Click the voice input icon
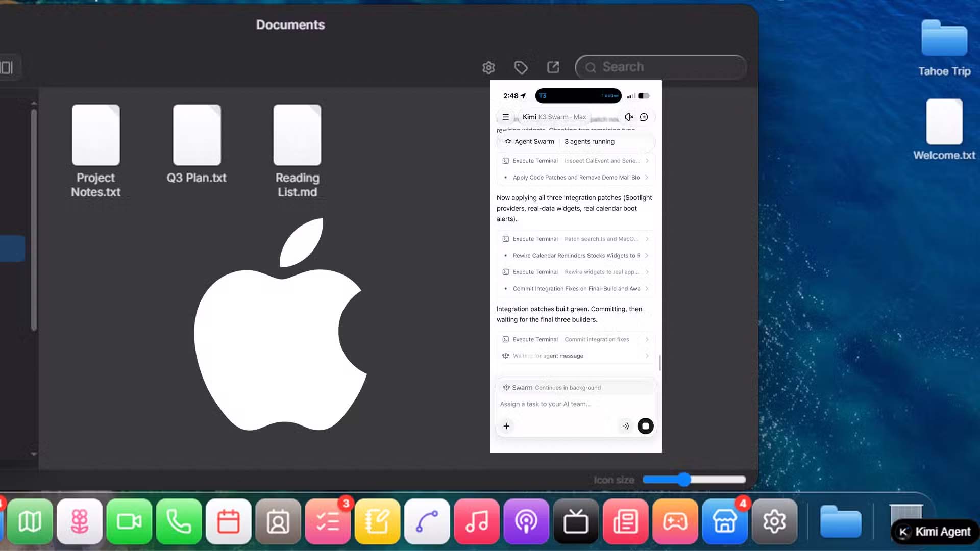The height and width of the screenshot is (551, 980). pyautogui.click(x=626, y=426)
